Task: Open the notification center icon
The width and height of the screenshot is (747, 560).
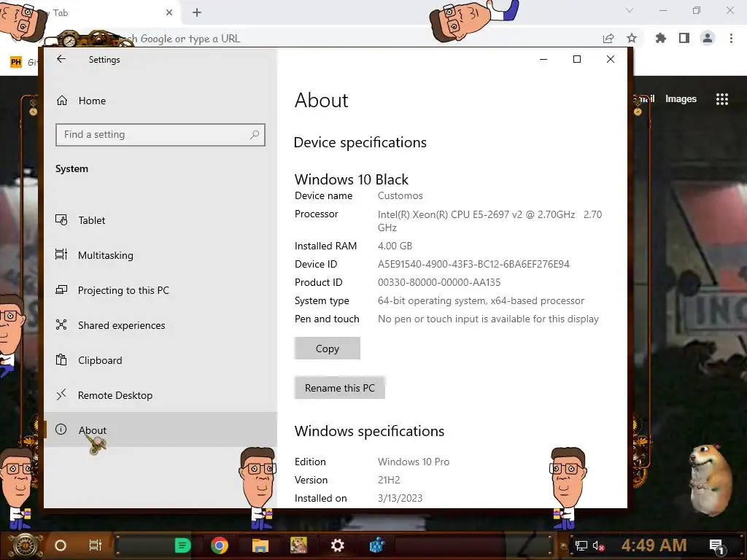Action: [x=717, y=546]
